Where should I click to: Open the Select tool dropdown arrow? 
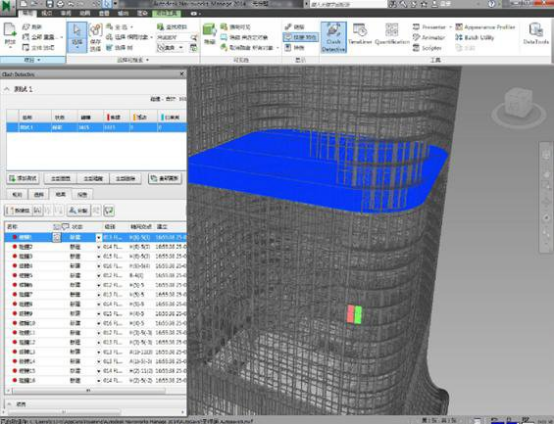click(x=77, y=47)
